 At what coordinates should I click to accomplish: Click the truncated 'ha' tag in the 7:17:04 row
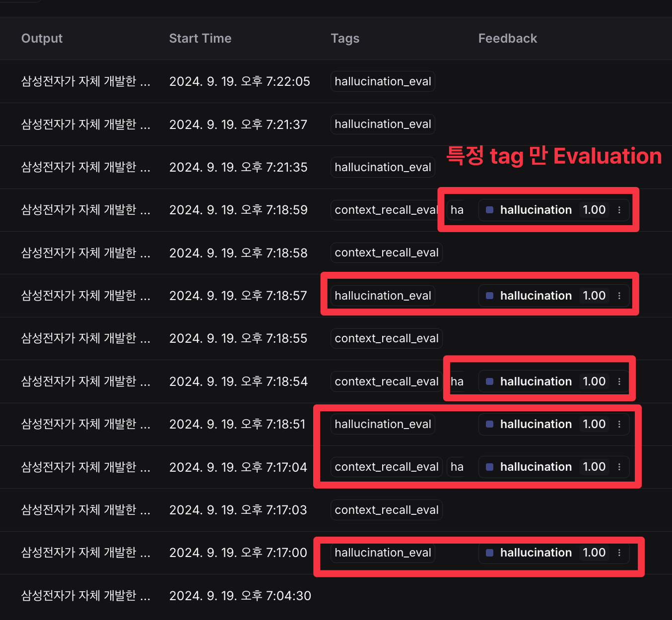click(x=457, y=467)
